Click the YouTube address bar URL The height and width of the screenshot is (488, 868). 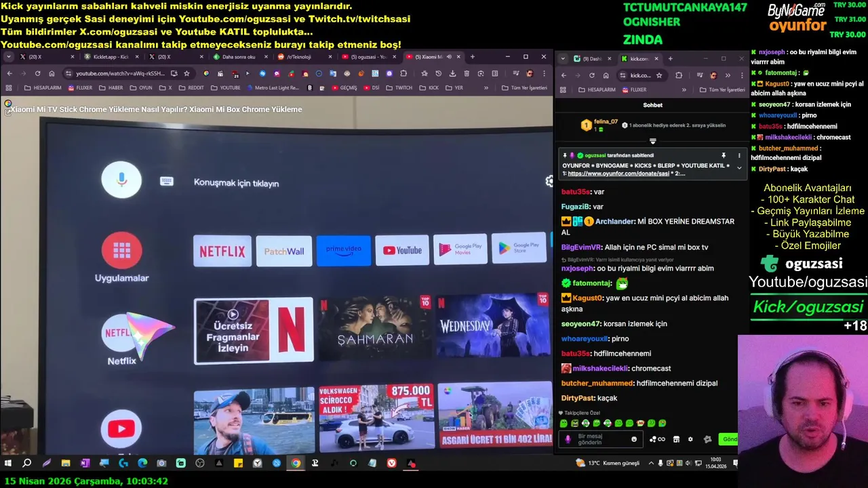120,73
